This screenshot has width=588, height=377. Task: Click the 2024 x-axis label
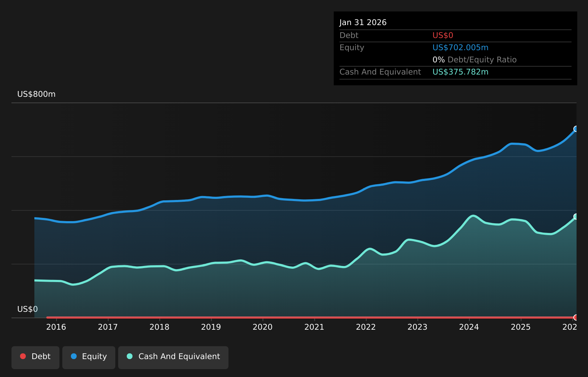469,327
